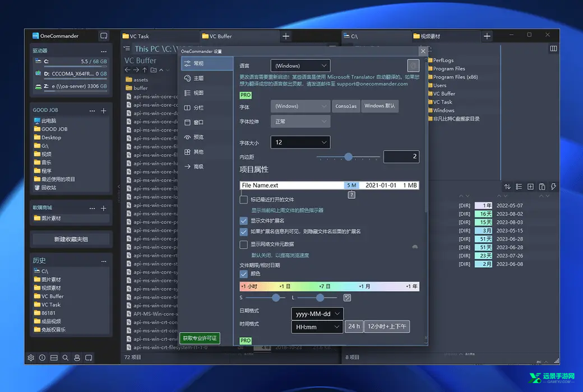The image size is (583, 392).
Task: Open the search icon in the bottom status bar
Action: click(64, 357)
